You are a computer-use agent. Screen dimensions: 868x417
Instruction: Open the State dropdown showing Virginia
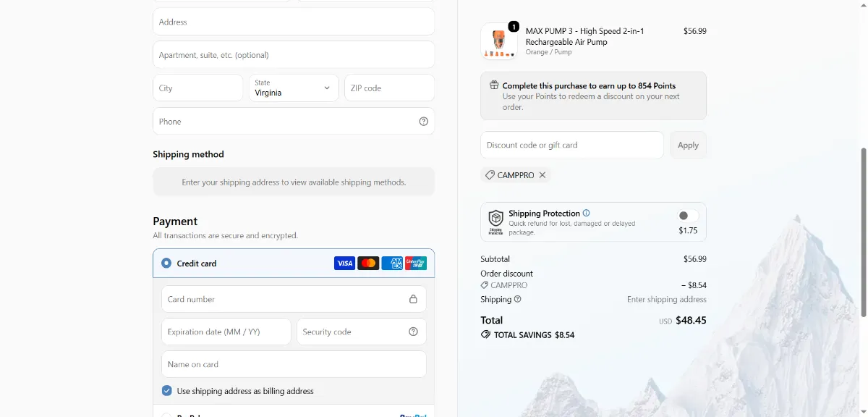point(294,88)
